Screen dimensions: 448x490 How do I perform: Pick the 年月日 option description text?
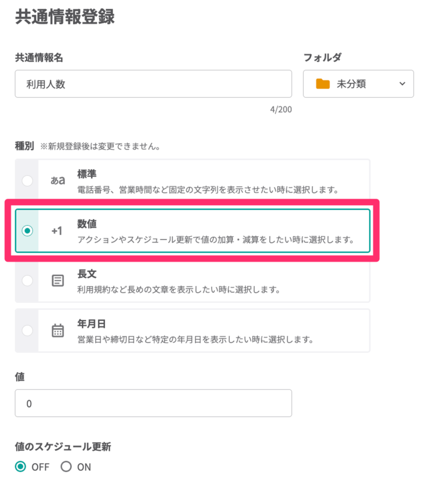tap(195, 340)
